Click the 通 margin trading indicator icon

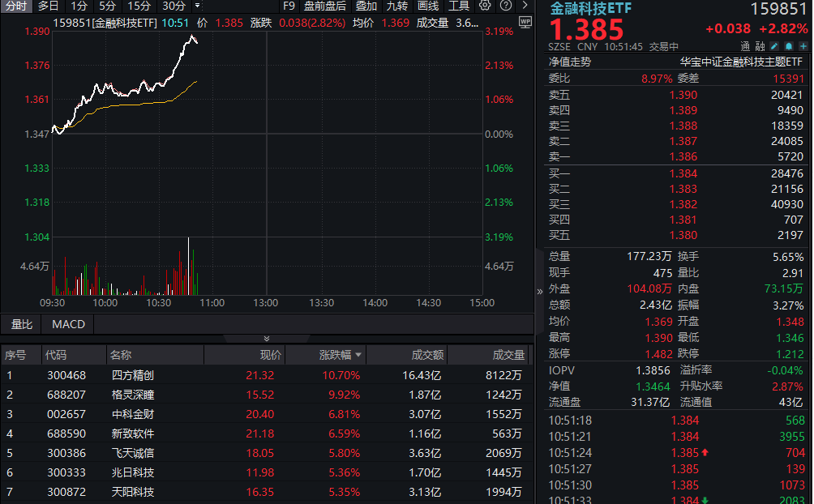pyautogui.click(x=744, y=46)
